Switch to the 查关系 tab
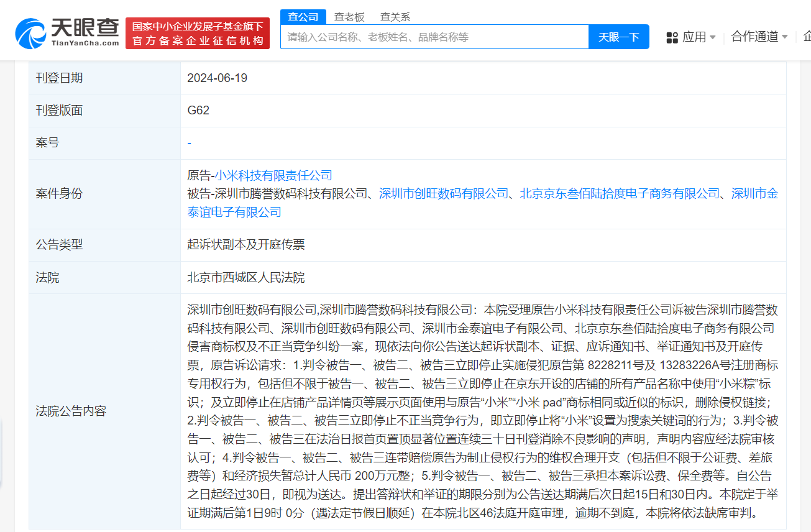This screenshot has width=811, height=532. click(x=396, y=17)
